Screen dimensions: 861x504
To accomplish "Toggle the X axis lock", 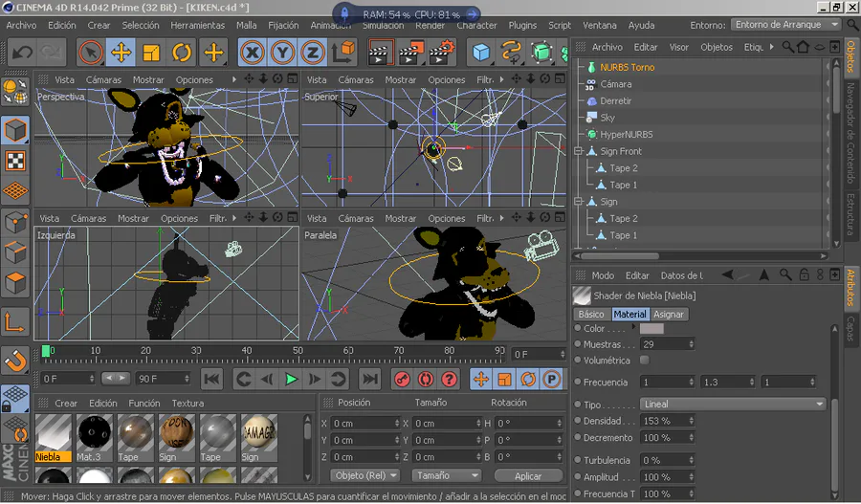I will tap(252, 53).
